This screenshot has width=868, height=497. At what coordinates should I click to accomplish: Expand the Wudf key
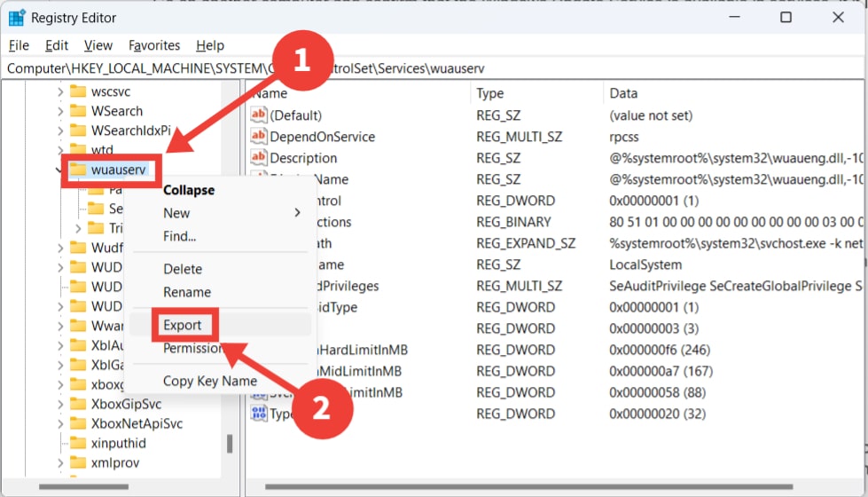[x=60, y=248]
